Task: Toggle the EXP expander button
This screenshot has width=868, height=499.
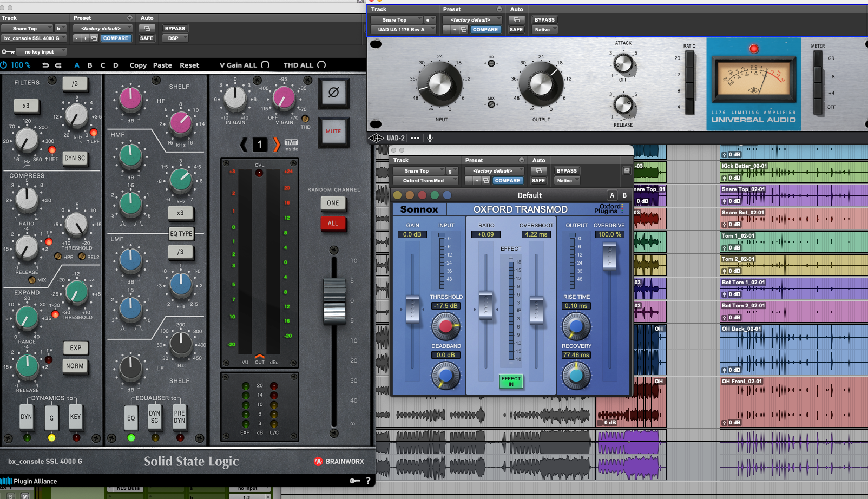Action: [x=75, y=348]
